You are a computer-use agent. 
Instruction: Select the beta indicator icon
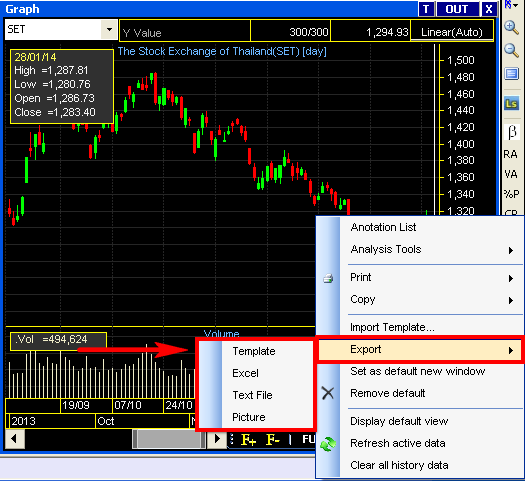click(512, 133)
